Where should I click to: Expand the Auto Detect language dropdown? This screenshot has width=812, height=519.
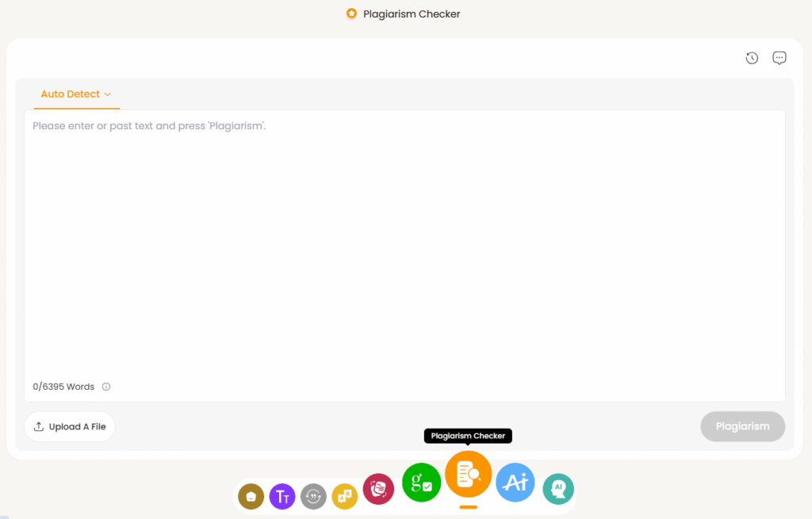[76, 94]
